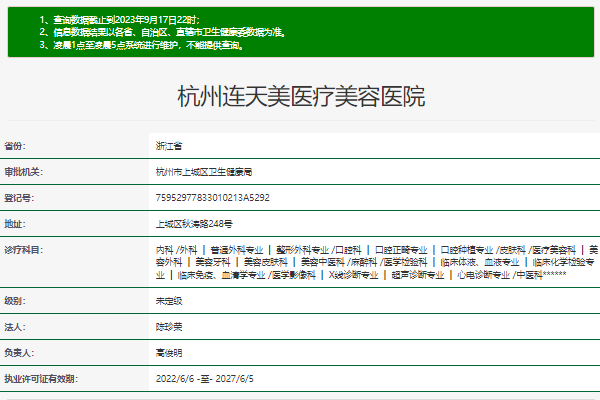Select the level value 未定级
The image size is (600, 400).
pyautogui.click(x=168, y=300)
